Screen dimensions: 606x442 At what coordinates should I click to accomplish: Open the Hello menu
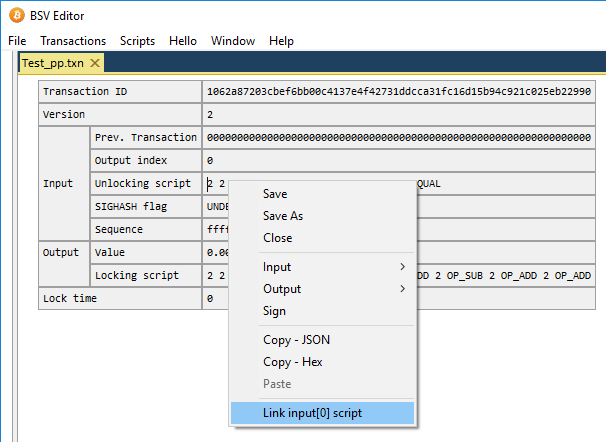[183, 41]
